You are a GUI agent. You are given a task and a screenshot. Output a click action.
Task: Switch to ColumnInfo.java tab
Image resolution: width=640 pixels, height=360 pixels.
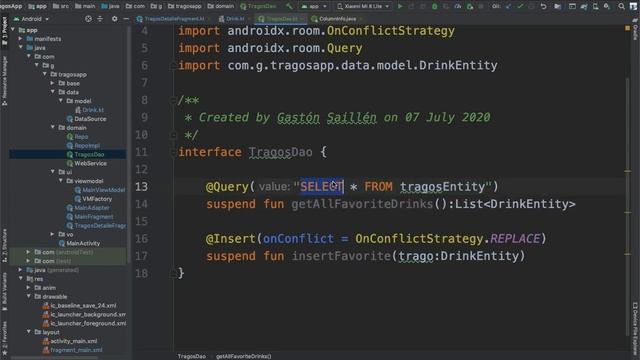click(x=337, y=19)
